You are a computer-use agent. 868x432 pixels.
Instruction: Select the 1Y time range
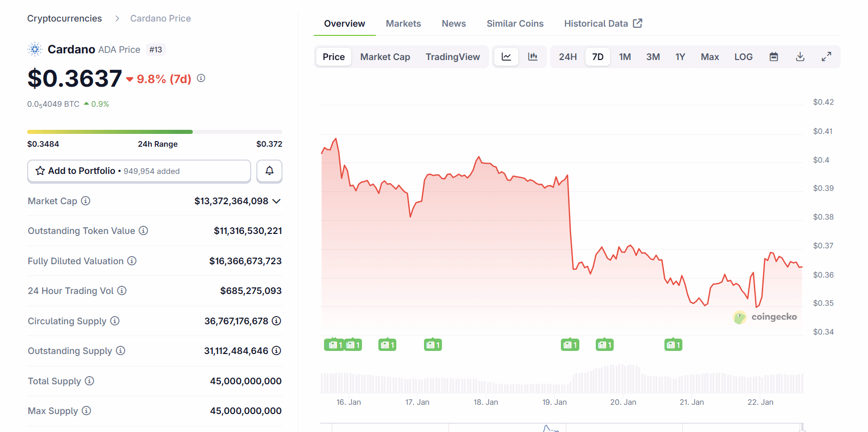tap(680, 57)
